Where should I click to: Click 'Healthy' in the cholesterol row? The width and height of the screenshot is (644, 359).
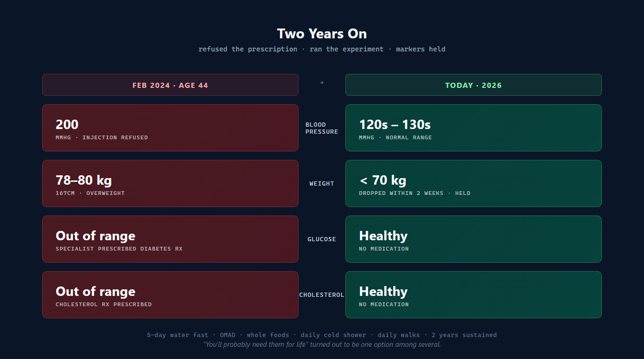point(383,291)
